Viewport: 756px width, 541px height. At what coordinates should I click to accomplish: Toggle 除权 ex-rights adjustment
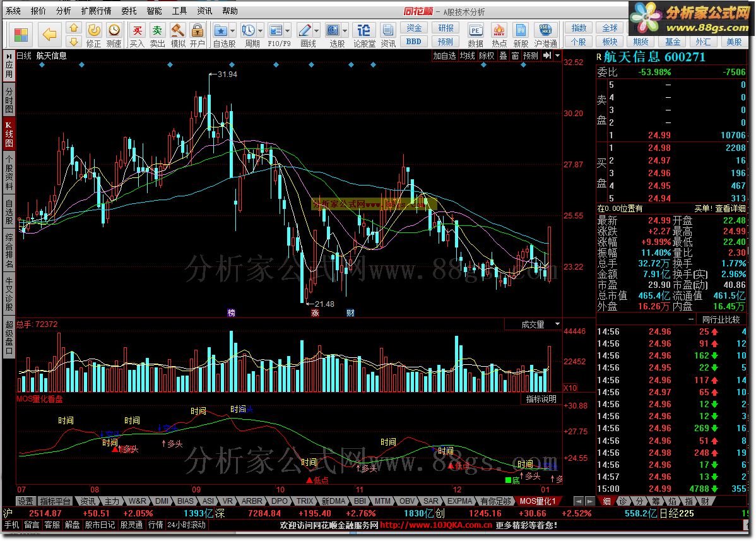tap(487, 56)
